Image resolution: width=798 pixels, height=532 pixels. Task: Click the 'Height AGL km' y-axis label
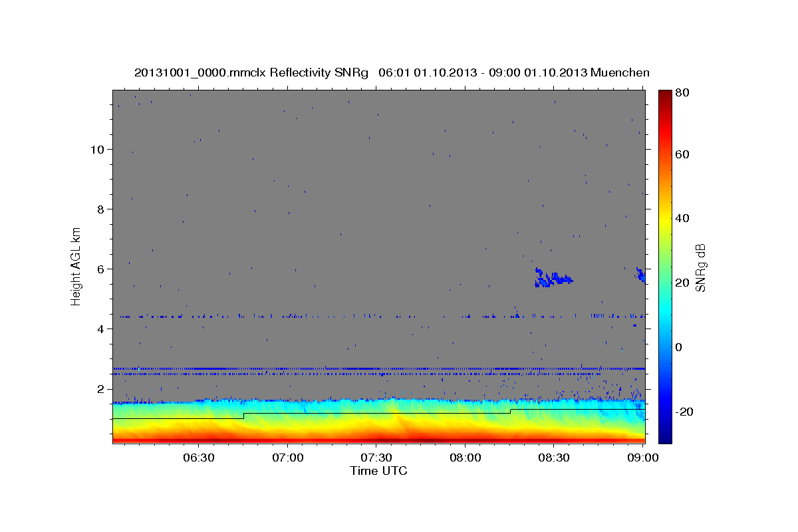coord(76,265)
